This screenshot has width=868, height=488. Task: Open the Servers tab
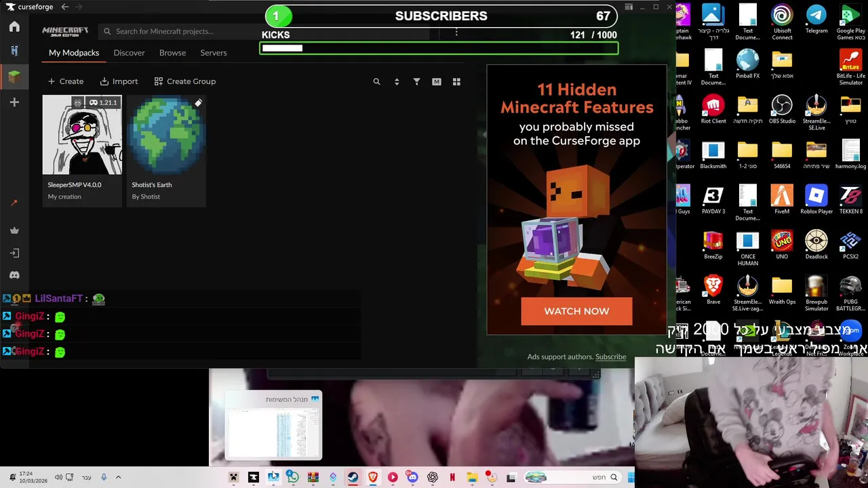coord(214,52)
